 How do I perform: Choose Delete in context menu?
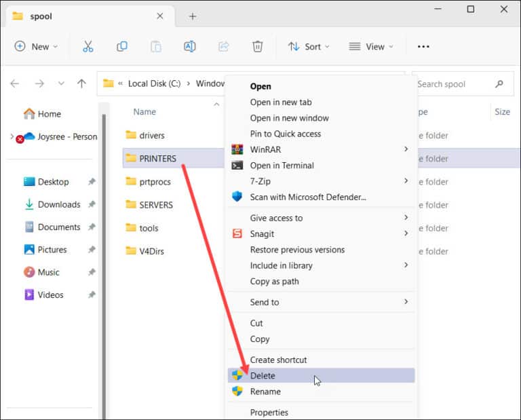[321, 375]
